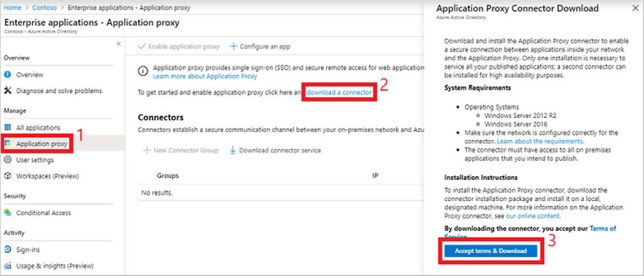This screenshot has width=644, height=276.
Task: Click the Accept terms & Download button
Action: tap(490, 251)
